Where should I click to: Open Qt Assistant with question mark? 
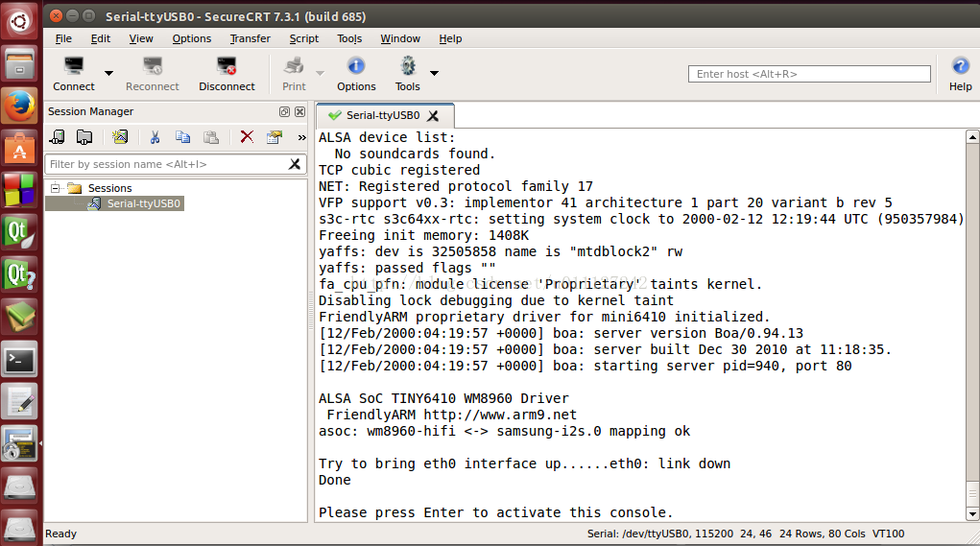19,274
